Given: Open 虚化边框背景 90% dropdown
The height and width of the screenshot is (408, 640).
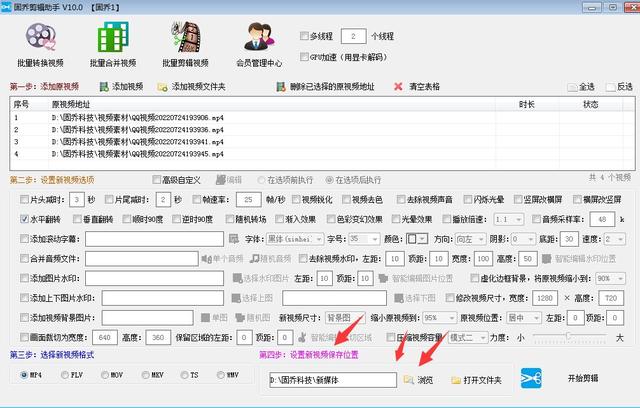Looking at the screenshot, I should [610, 278].
